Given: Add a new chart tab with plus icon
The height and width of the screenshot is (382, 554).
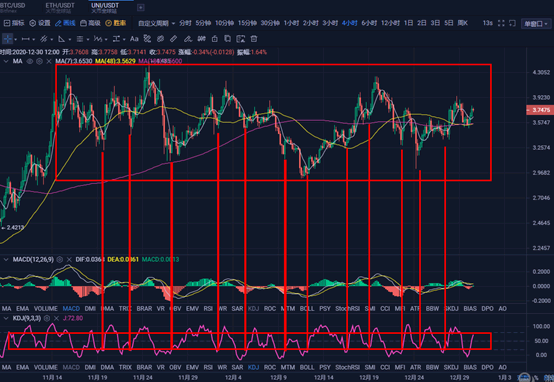Looking at the screenshot, I should [x=140, y=7].
